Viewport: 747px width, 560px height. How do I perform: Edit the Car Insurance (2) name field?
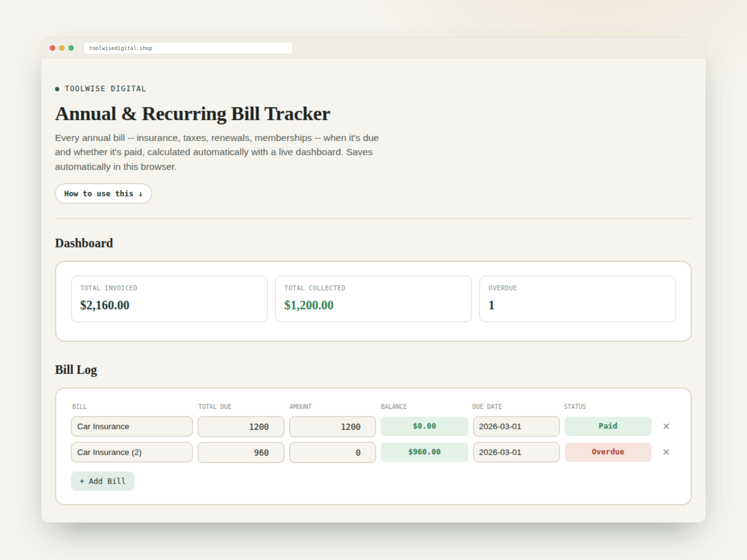coord(132,452)
